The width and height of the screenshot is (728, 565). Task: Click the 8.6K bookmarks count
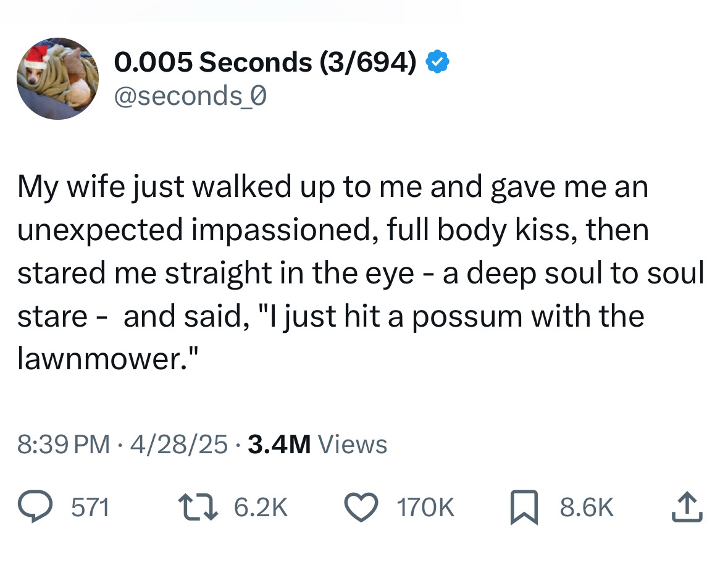click(587, 508)
